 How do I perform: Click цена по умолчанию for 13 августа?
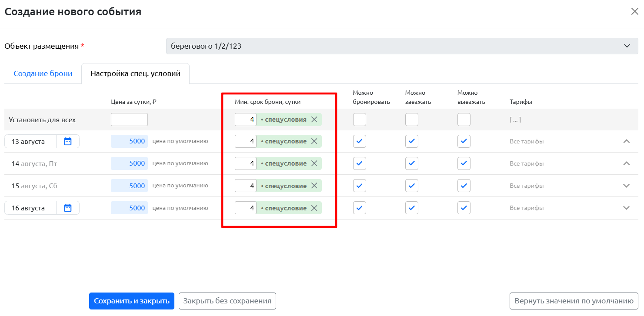[x=180, y=141]
